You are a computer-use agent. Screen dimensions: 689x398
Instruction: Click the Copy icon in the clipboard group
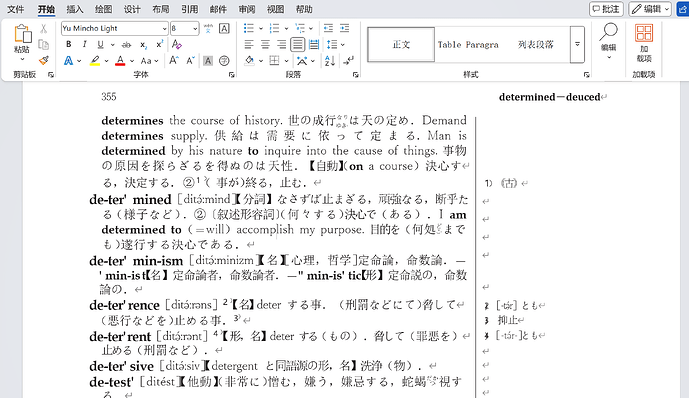click(44, 44)
